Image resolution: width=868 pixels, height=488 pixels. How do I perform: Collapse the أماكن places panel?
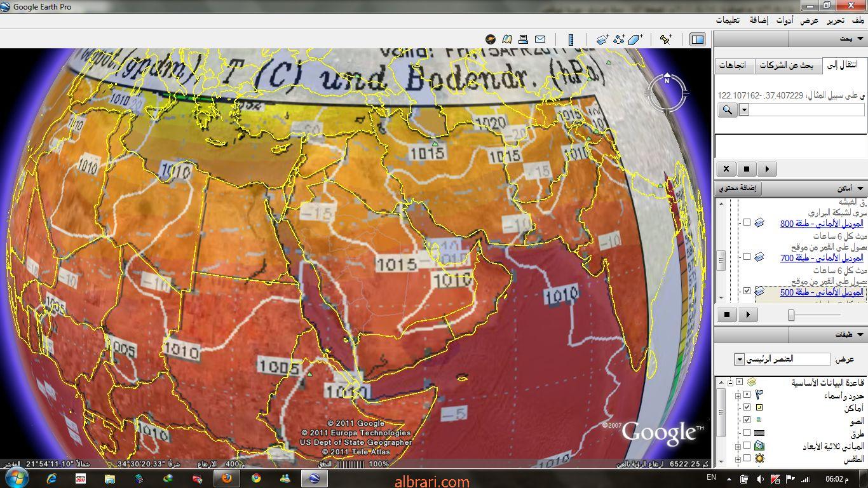(x=860, y=189)
